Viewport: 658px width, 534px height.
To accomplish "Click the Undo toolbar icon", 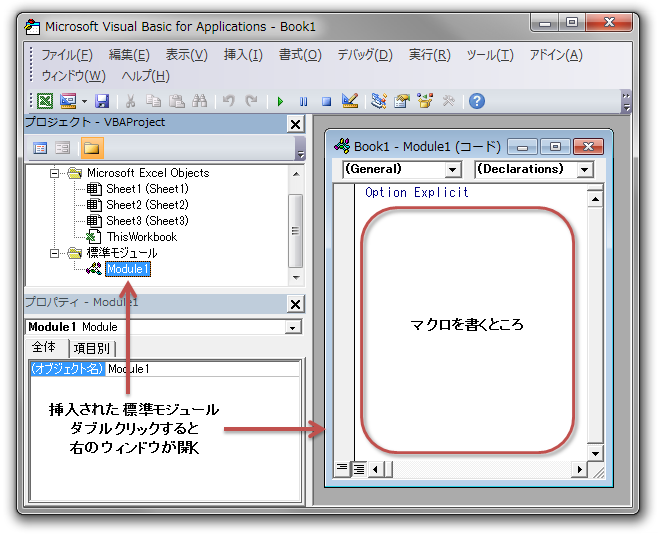I will (229, 101).
